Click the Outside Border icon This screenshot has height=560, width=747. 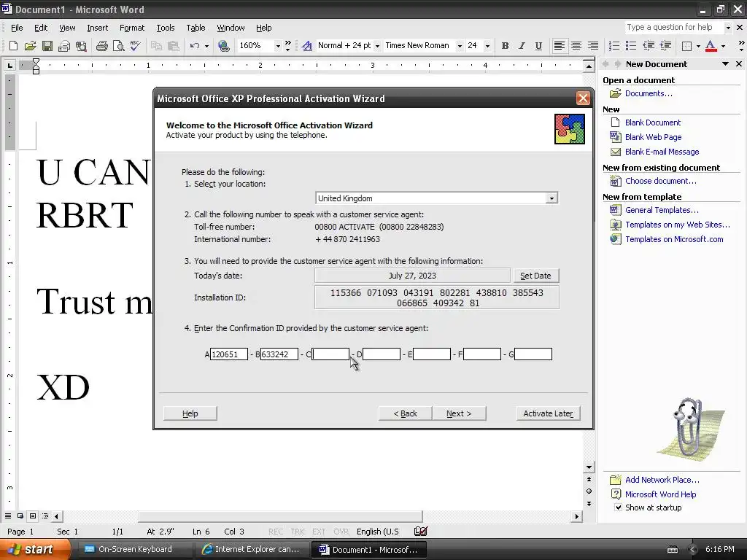pyautogui.click(x=686, y=46)
